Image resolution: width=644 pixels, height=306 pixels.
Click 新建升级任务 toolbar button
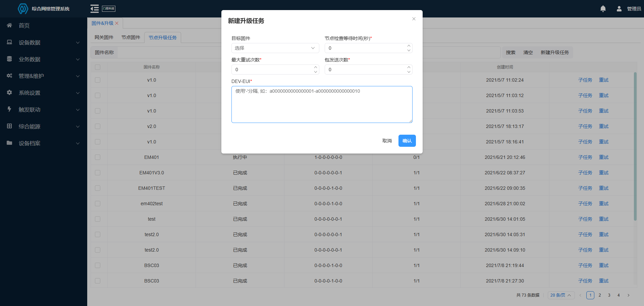(x=555, y=52)
